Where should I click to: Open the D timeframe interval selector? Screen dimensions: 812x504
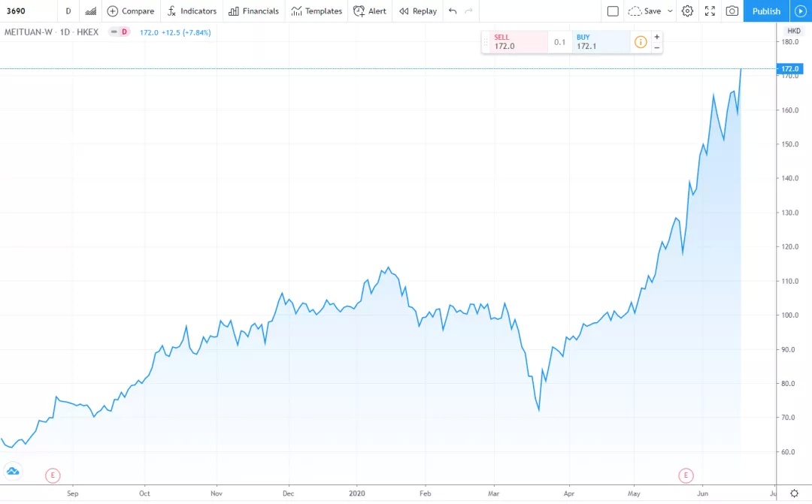pos(68,11)
